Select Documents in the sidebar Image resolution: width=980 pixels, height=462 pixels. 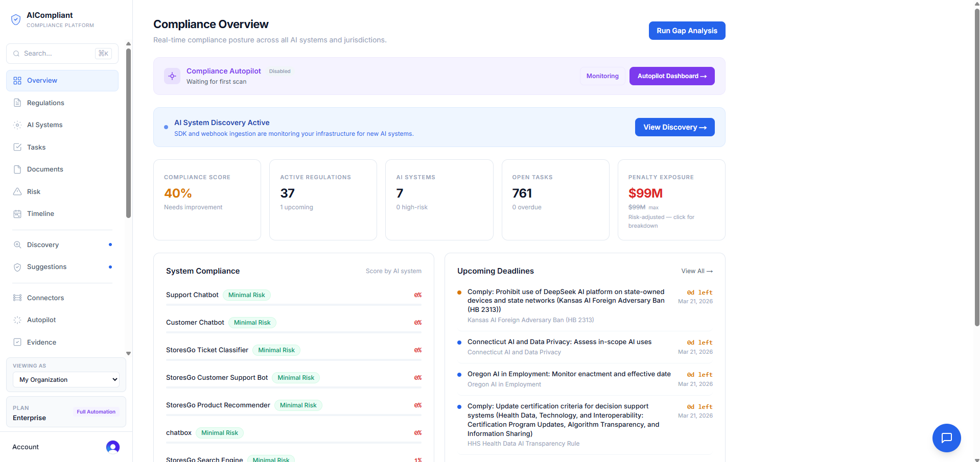(62, 169)
